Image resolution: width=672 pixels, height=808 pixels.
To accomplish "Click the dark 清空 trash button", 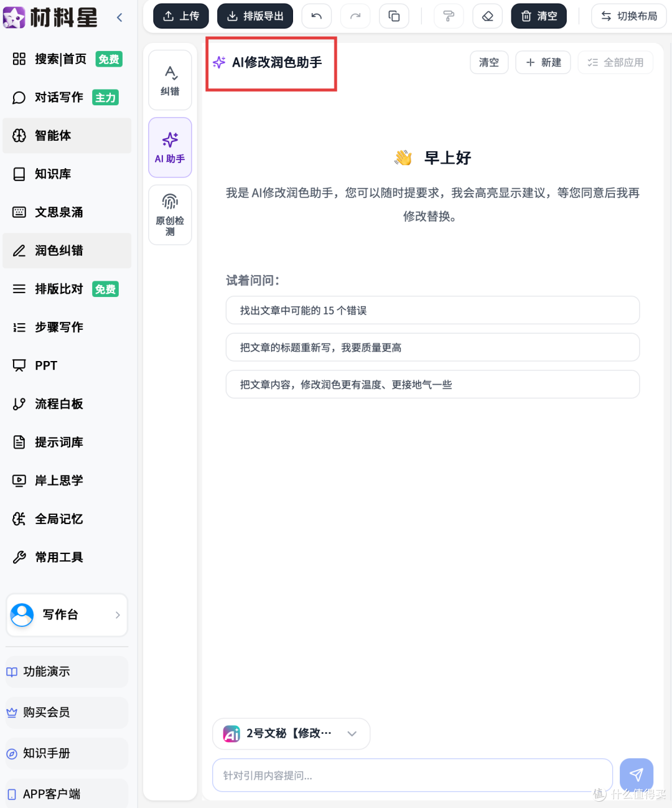I will [539, 16].
